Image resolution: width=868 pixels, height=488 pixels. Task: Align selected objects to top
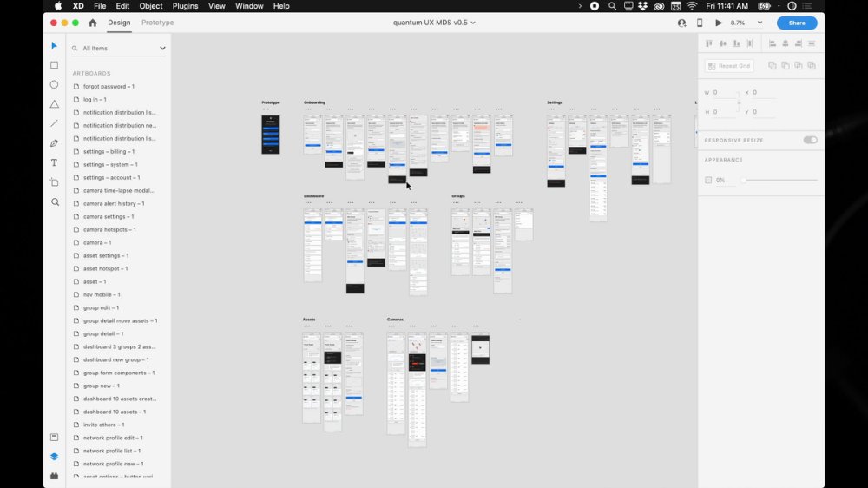[x=709, y=43]
